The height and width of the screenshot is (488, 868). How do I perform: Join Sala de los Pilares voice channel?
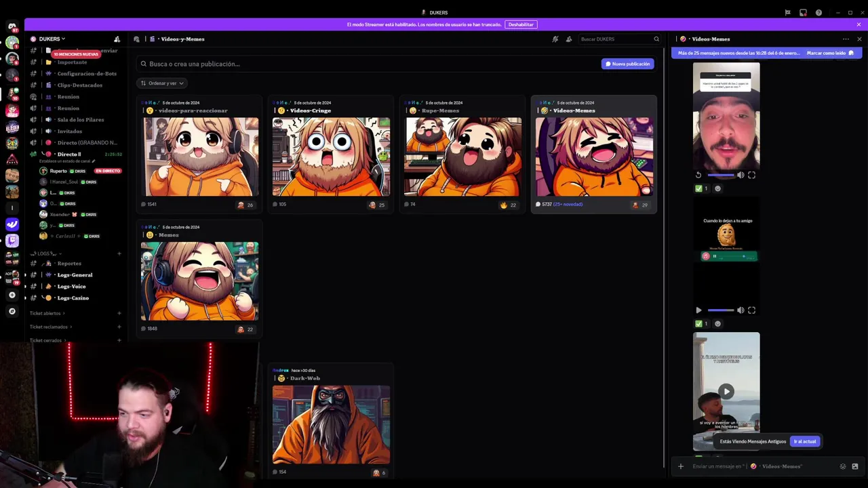pos(76,119)
